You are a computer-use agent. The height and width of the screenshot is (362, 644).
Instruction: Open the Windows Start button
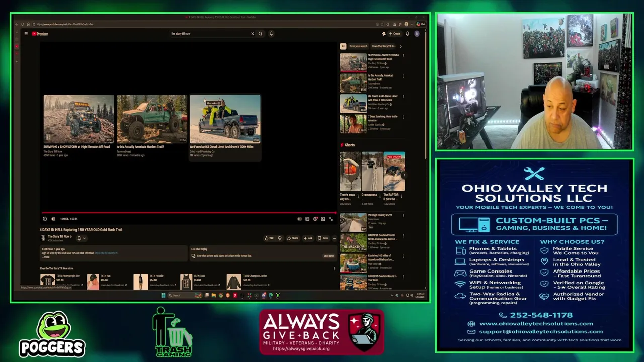[x=163, y=295]
